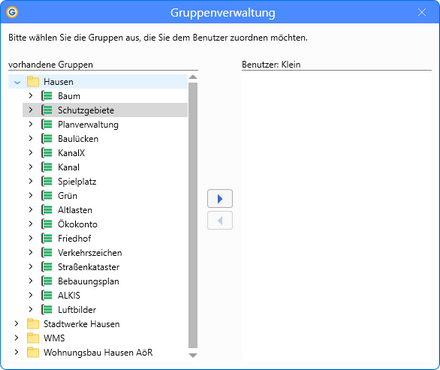Select the Kanal tree entry label
The width and height of the screenshot is (440, 370).
69,167
